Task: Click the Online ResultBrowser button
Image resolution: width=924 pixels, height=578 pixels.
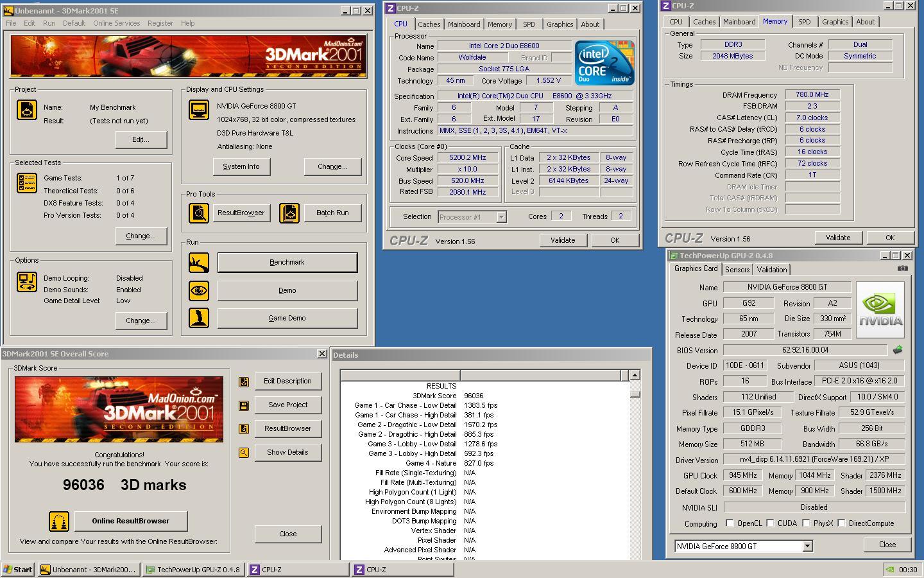Action: tap(131, 521)
